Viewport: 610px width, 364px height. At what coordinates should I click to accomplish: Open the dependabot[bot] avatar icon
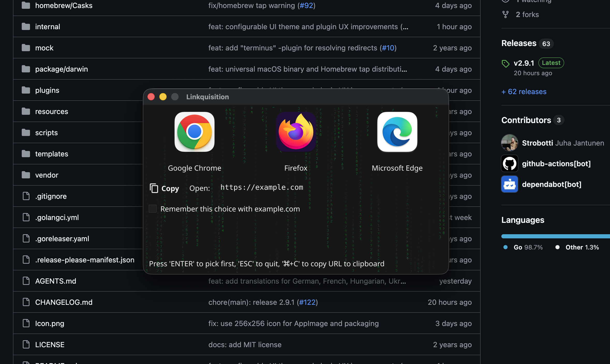coord(510,184)
